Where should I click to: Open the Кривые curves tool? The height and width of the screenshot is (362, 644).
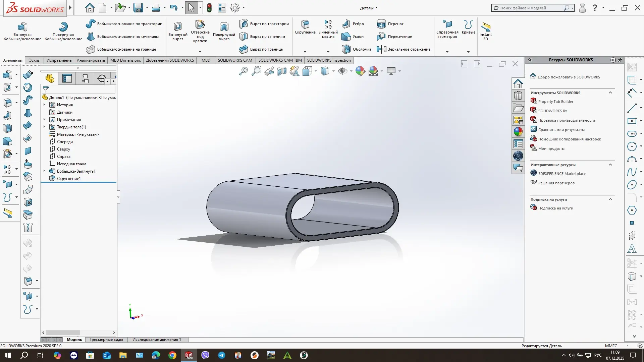[468, 27]
